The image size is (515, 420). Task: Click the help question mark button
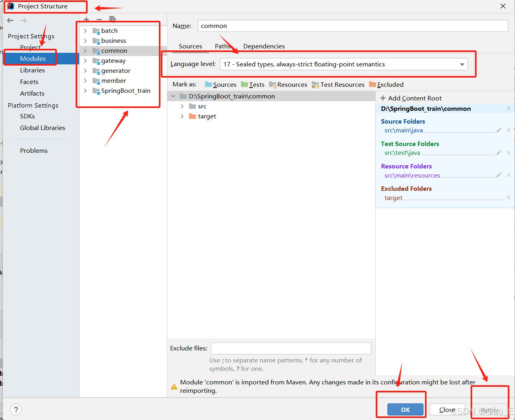click(x=16, y=410)
